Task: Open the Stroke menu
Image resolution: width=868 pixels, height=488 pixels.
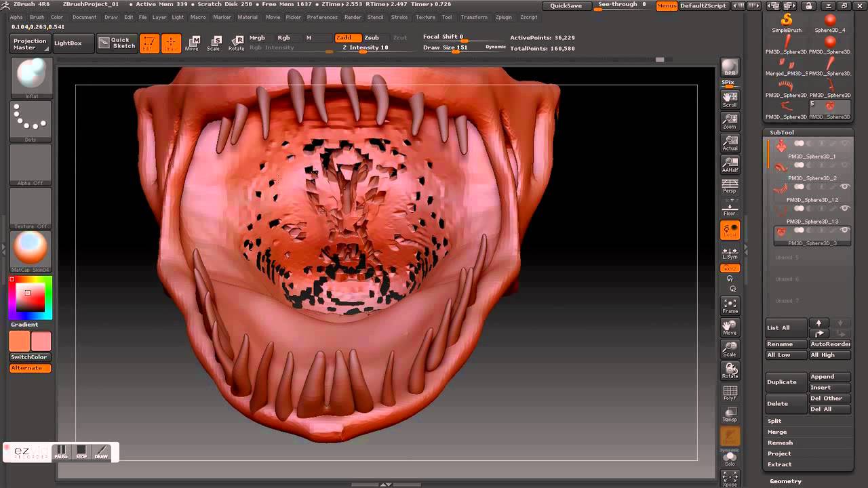Action: 399,17
